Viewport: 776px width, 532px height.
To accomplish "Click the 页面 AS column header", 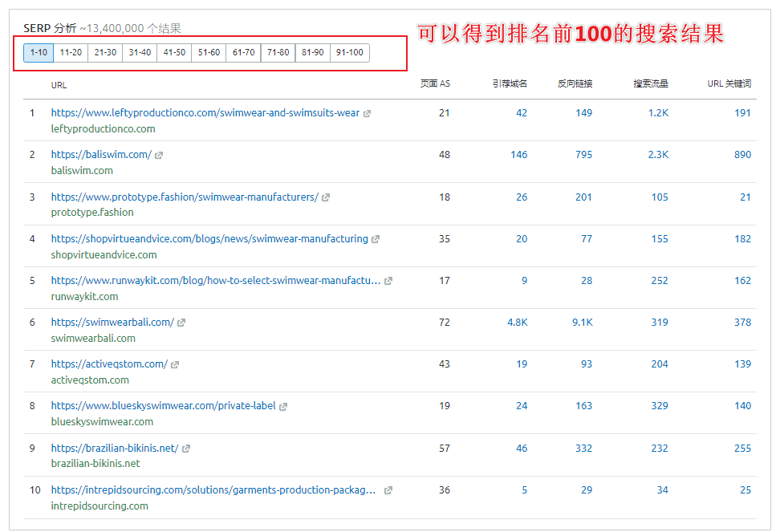I will 435,83.
